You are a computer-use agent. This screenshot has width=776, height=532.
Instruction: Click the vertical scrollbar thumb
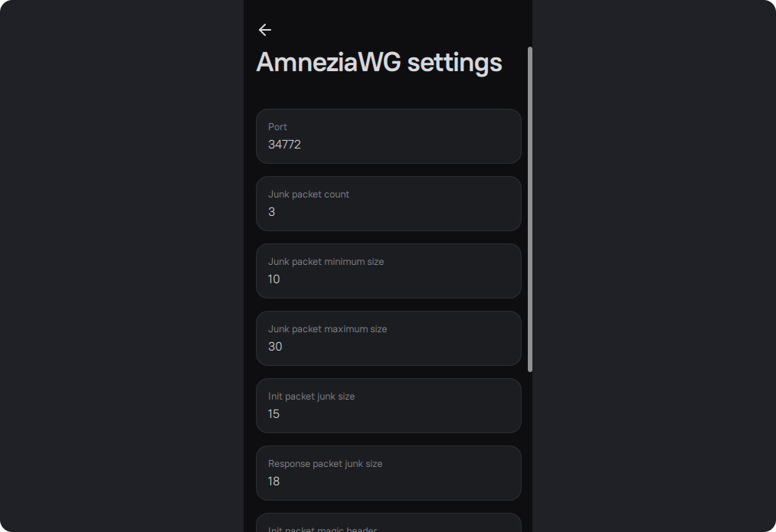point(530,208)
